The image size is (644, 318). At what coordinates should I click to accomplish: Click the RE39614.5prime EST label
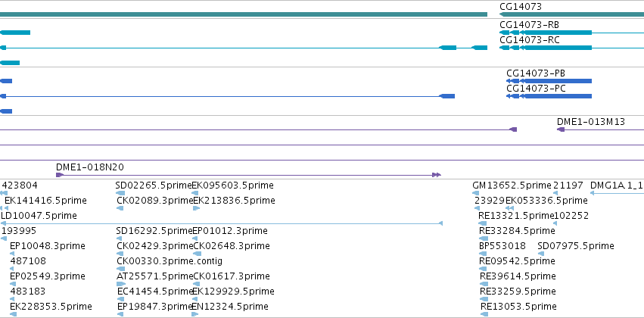[518, 276]
